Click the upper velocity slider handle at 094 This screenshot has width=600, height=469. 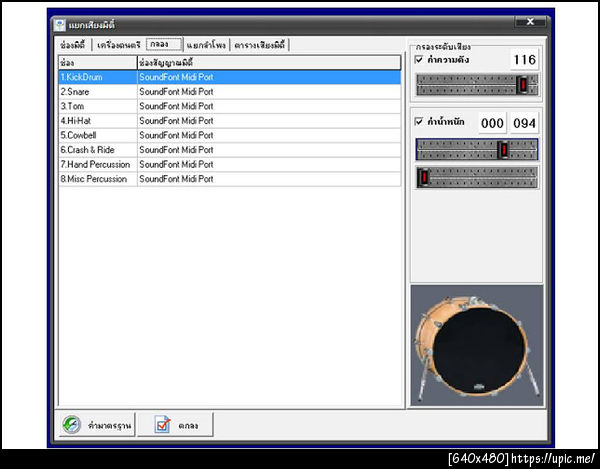click(504, 149)
